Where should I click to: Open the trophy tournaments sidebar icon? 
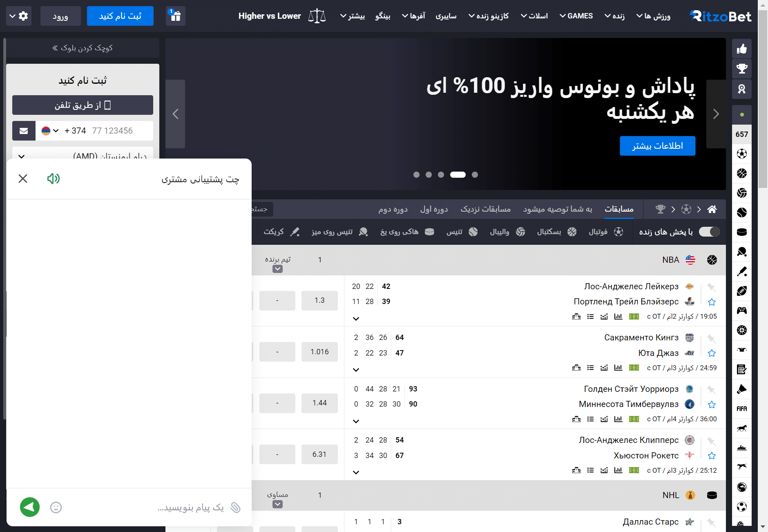click(x=742, y=69)
